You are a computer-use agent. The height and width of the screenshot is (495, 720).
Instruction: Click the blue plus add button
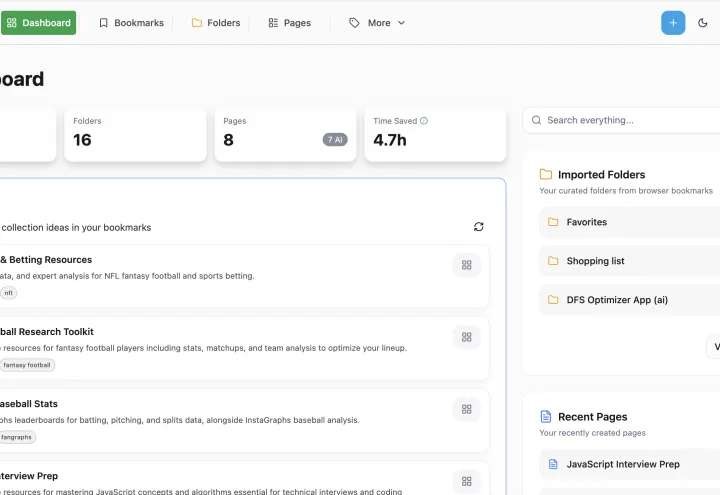tap(673, 23)
